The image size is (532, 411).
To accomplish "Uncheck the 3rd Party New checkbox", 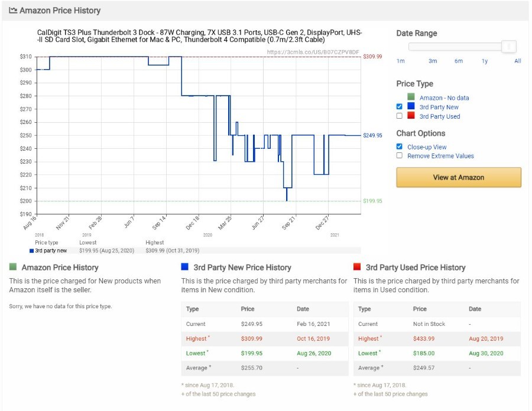I will (x=400, y=106).
